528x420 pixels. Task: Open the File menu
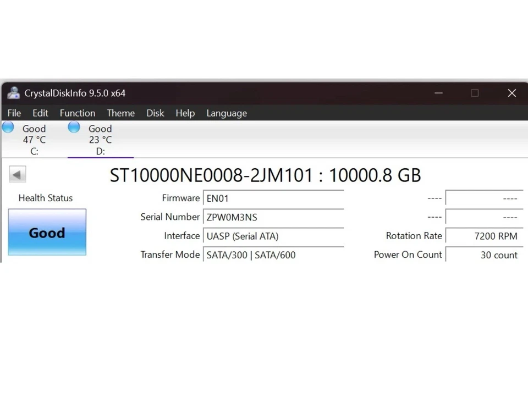click(14, 113)
